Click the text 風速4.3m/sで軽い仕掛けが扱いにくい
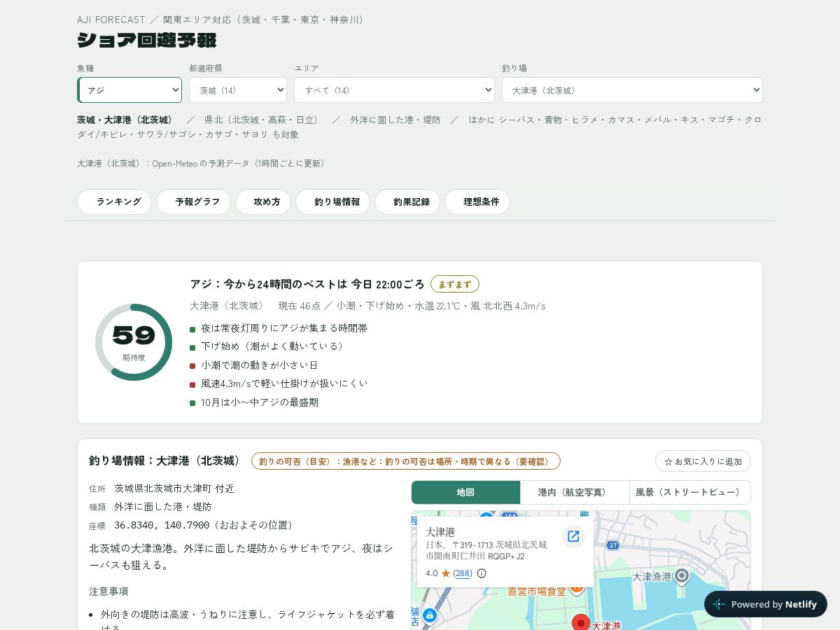Image resolution: width=840 pixels, height=630 pixels. click(284, 384)
